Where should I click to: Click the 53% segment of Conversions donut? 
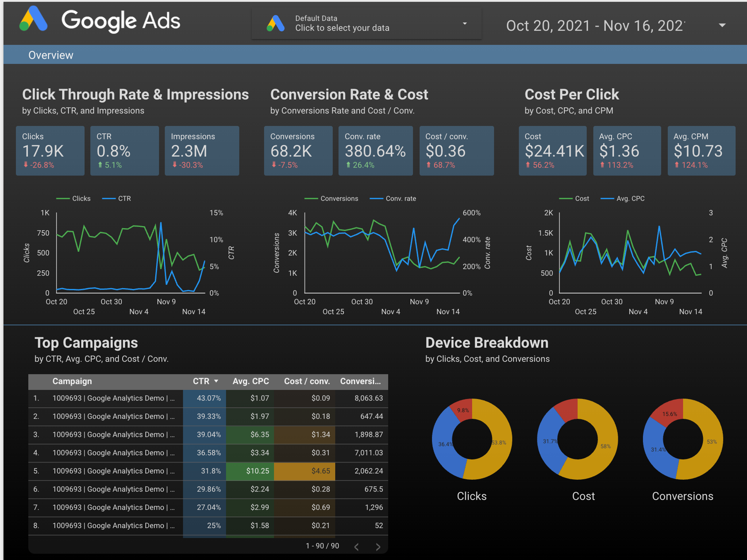[712, 442]
